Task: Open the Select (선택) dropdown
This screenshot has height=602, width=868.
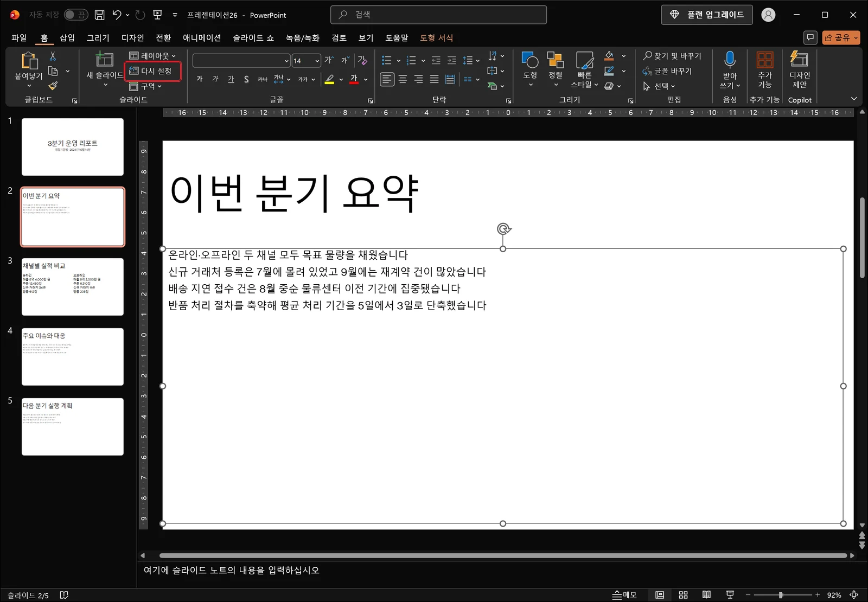Action: tap(659, 86)
